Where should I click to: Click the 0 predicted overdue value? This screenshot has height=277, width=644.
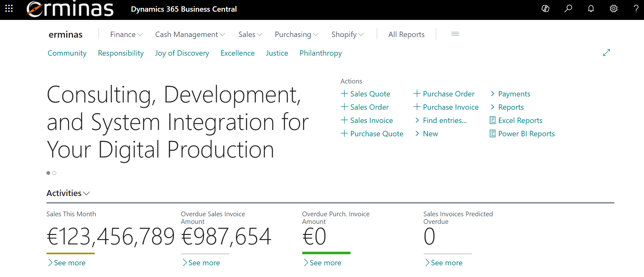(430, 237)
